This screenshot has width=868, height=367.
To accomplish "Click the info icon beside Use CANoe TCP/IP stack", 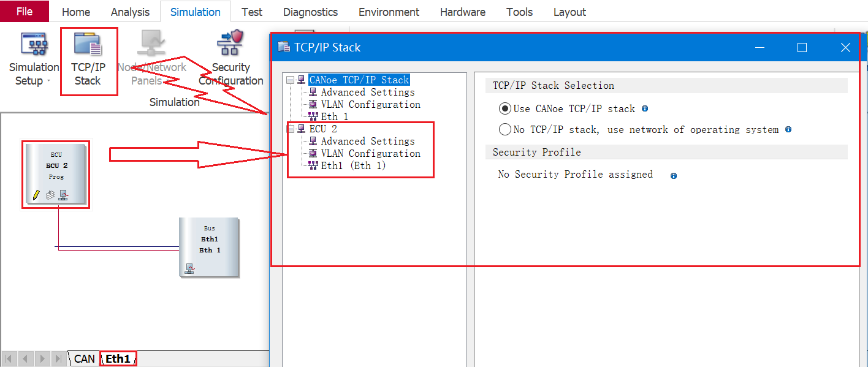I will click(644, 108).
